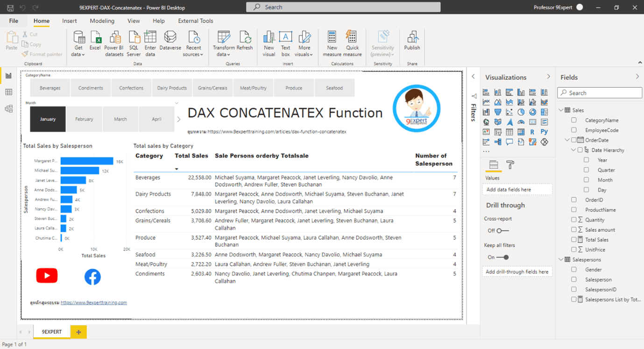Image resolution: width=644 pixels, height=349 pixels.
Task: Click the Publish button
Action: pyautogui.click(x=412, y=41)
